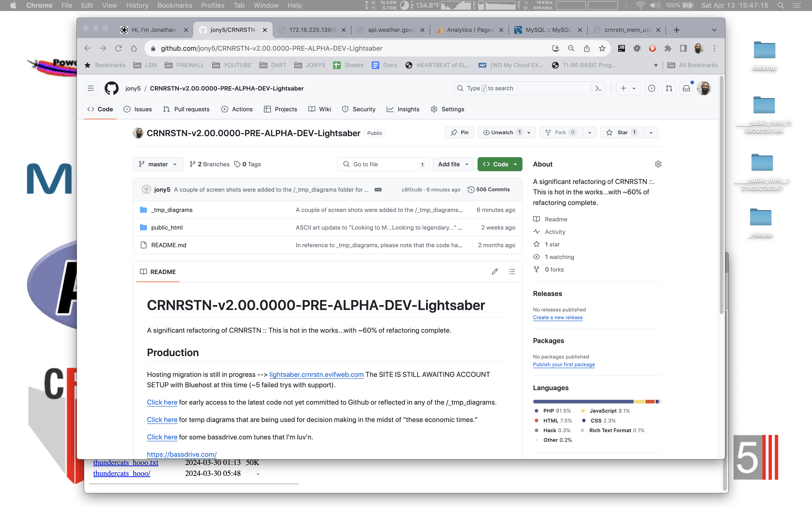Click the About section gear icon
This screenshot has height=507, width=812.
tap(658, 164)
